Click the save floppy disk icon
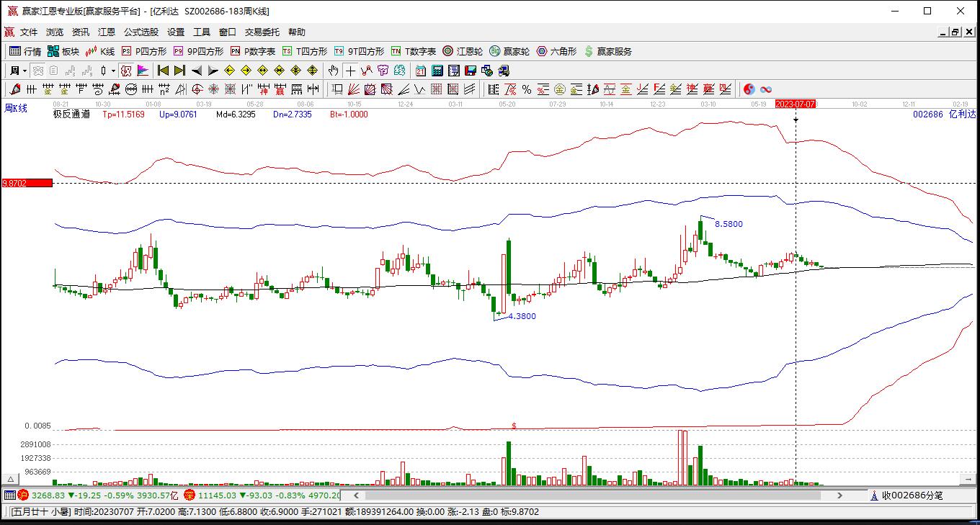The height and width of the screenshot is (525, 980). click(x=471, y=71)
